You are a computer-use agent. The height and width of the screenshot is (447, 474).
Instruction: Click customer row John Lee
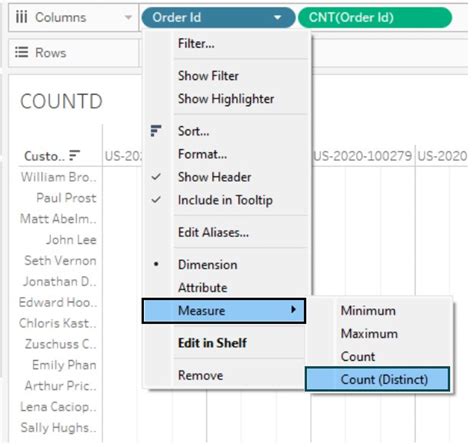(x=71, y=239)
